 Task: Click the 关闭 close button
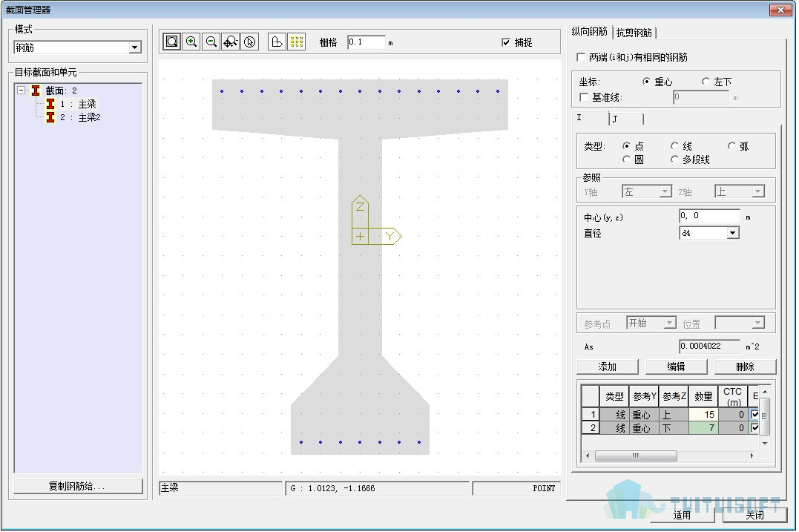coord(754,515)
